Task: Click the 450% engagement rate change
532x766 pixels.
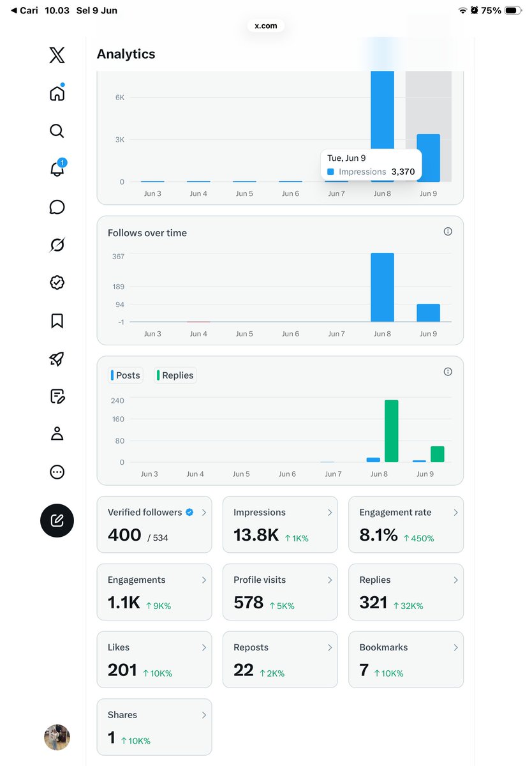Action: 419,538
